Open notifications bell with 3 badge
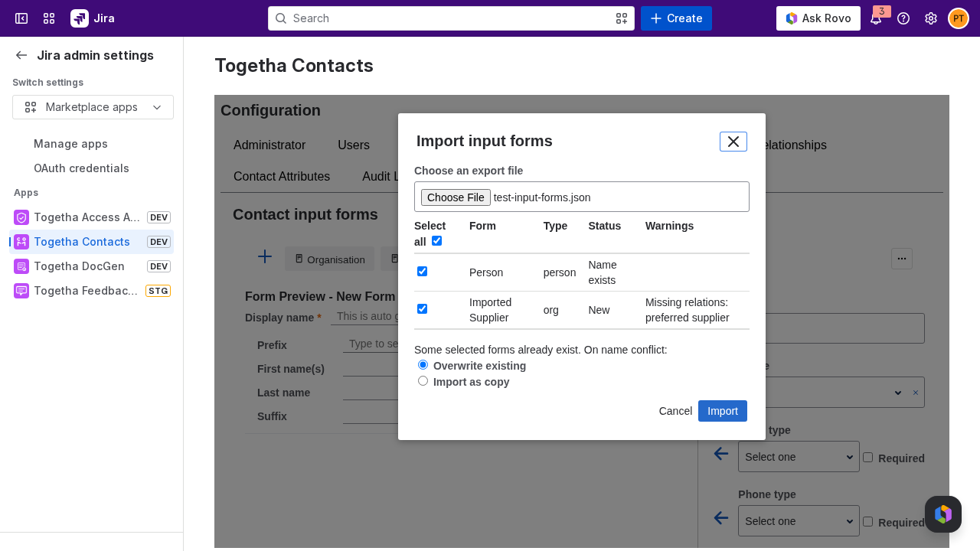This screenshot has height=551, width=980. [x=876, y=18]
